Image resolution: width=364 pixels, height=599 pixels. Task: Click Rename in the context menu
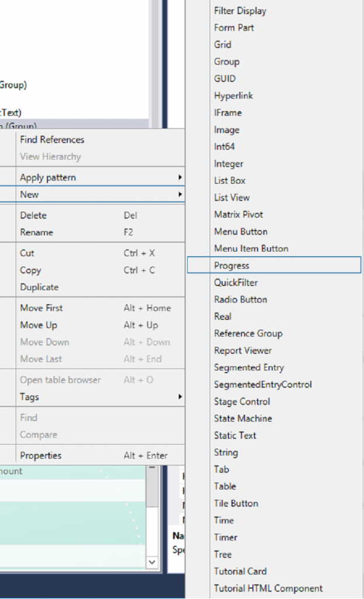click(35, 232)
